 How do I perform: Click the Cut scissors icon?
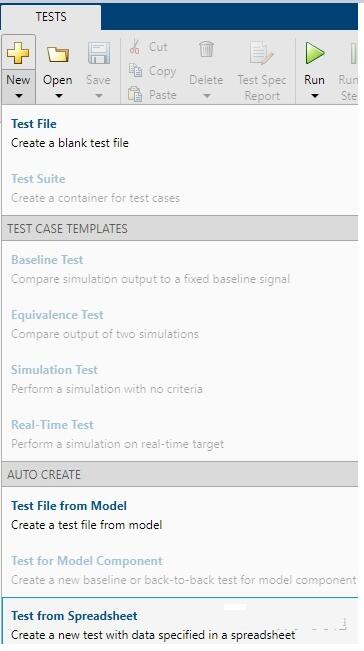134,46
